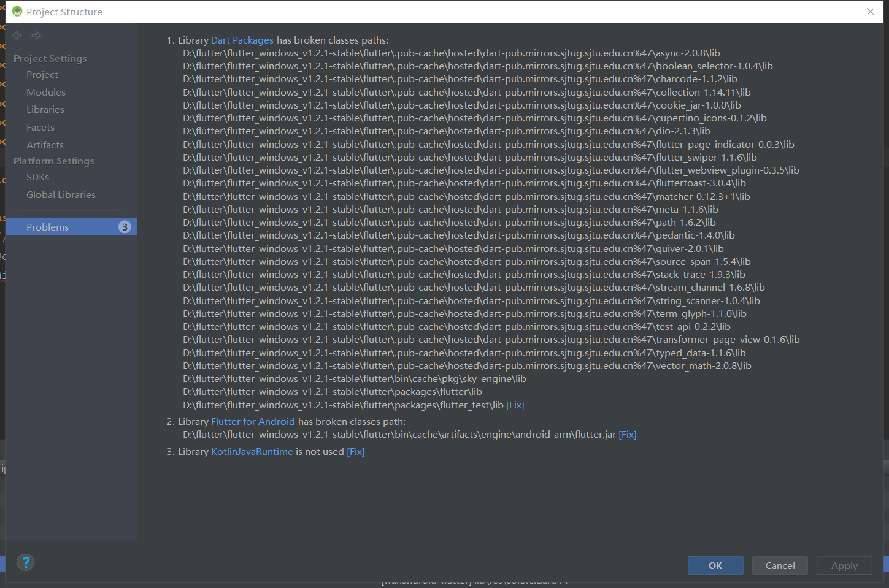Click the Android Studio logo in title bar
The width and height of the screenshot is (889, 588).
(x=17, y=11)
